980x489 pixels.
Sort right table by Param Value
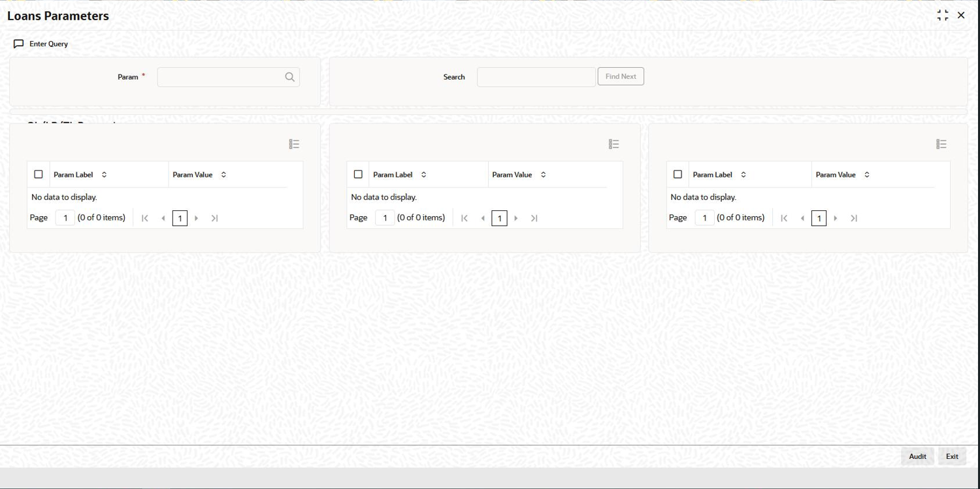pyautogui.click(x=867, y=174)
